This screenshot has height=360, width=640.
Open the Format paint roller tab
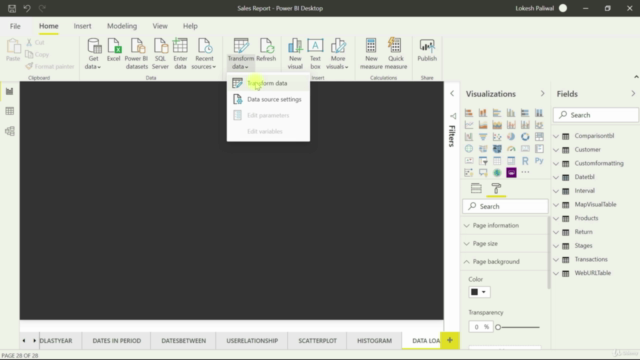[496, 188]
